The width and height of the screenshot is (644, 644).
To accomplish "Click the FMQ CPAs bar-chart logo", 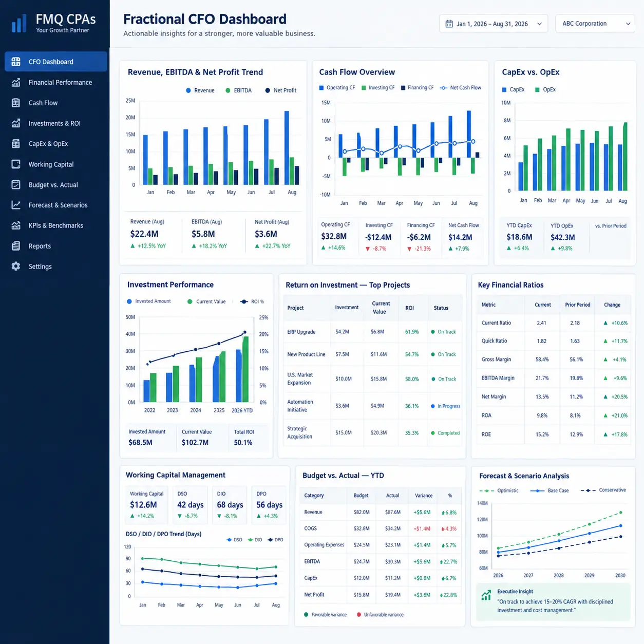I will point(19,23).
